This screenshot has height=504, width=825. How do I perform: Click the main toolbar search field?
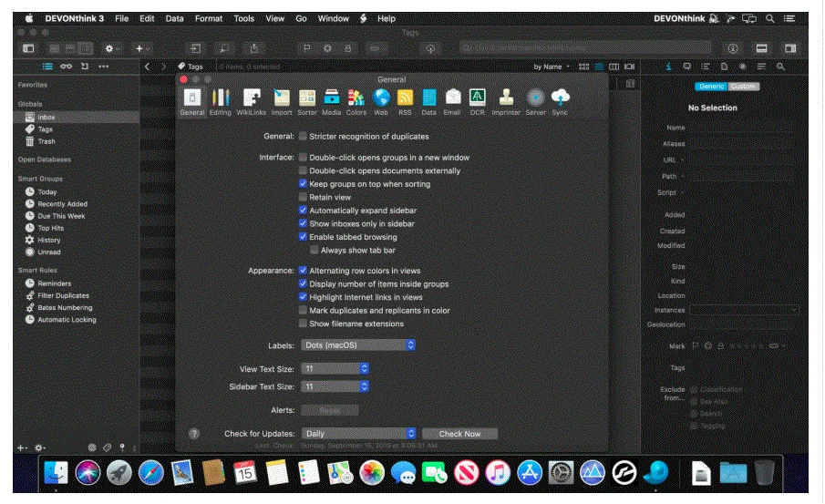point(585,48)
